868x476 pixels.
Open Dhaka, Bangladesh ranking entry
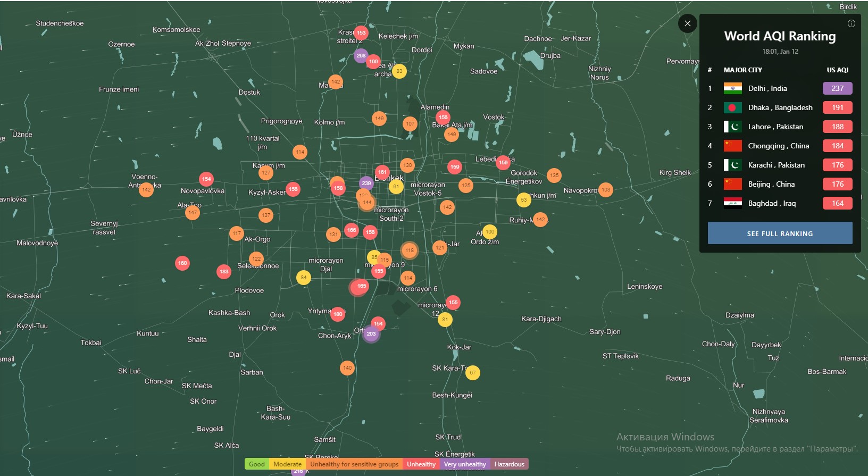coord(780,107)
